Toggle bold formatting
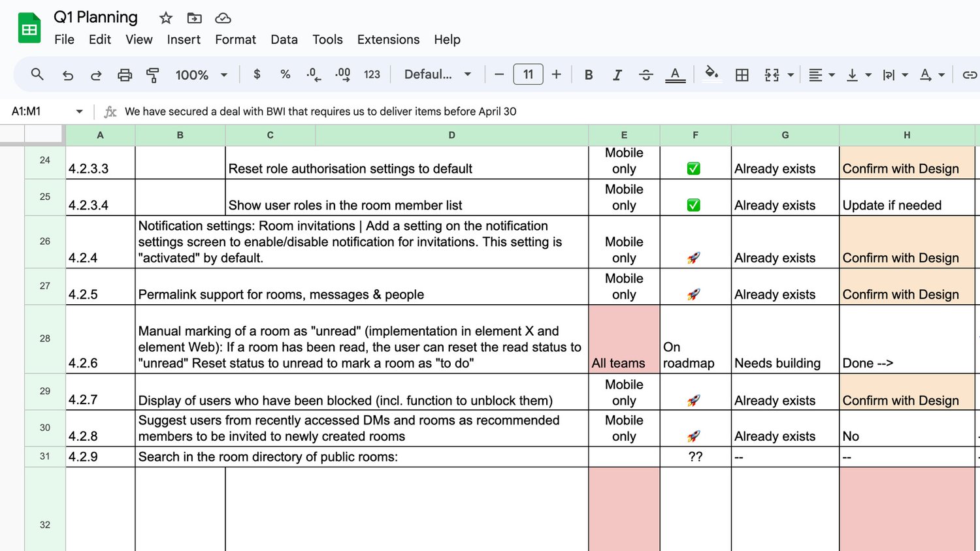This screenshot has height=551, width=980. 589,75
